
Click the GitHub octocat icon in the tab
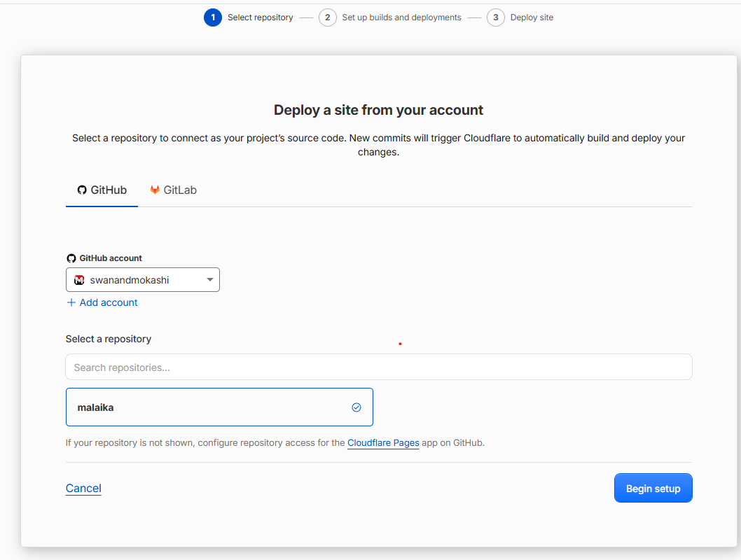pyautogui.click(x=82, y=190)
